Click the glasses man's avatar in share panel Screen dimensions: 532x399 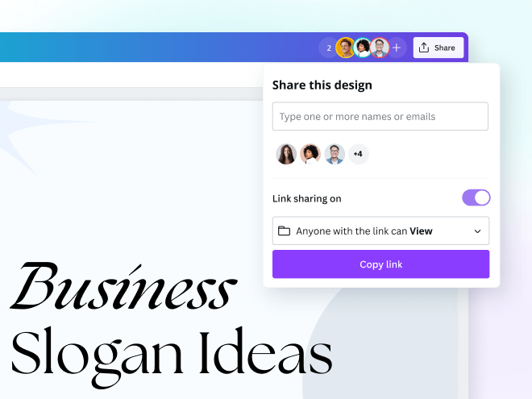tap(335, 154)
